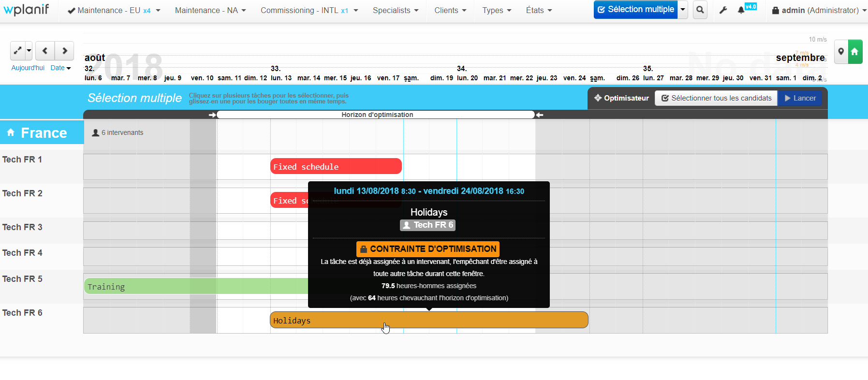The image size is (868, 380).
Task: Click the expand fullscreen arrows icon
Action: click(17, 51)
